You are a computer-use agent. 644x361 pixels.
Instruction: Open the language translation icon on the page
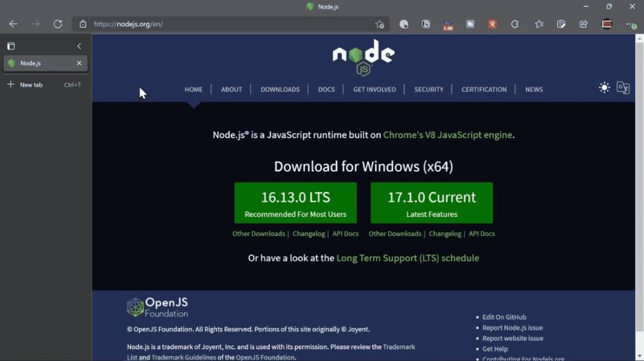coord(623,87)
